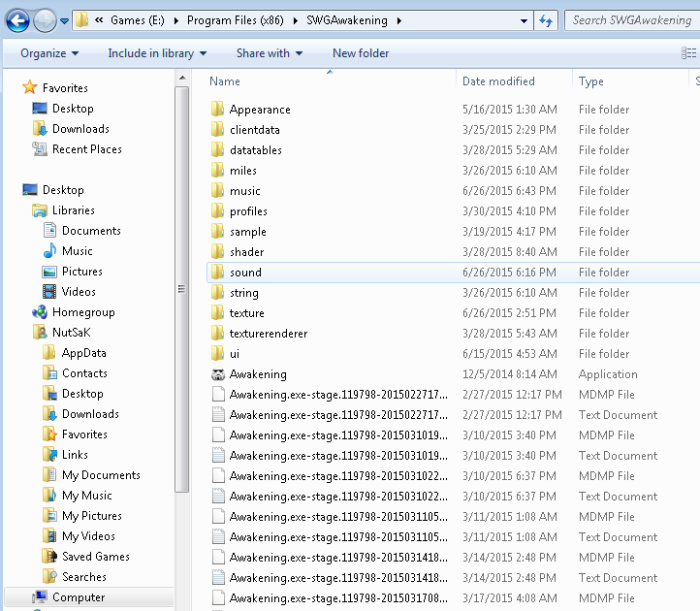Sort by the Name column header

(x=225, y=81)
